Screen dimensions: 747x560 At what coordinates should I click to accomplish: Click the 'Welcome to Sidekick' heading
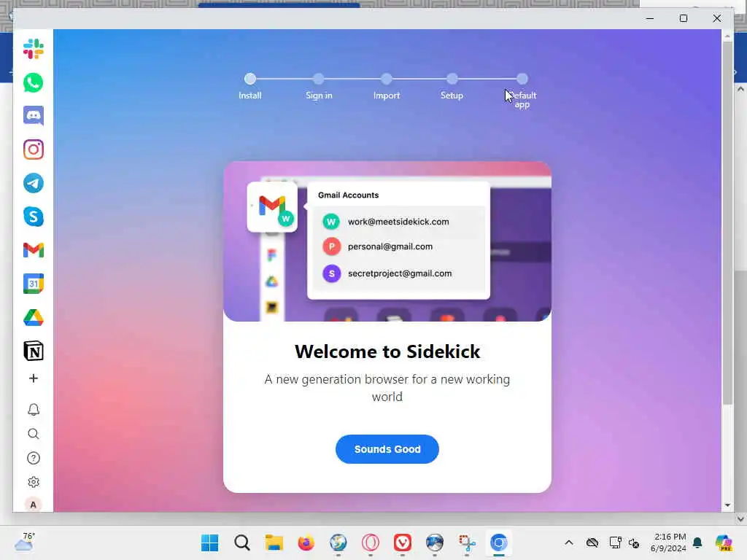click(x=387, y=351)
